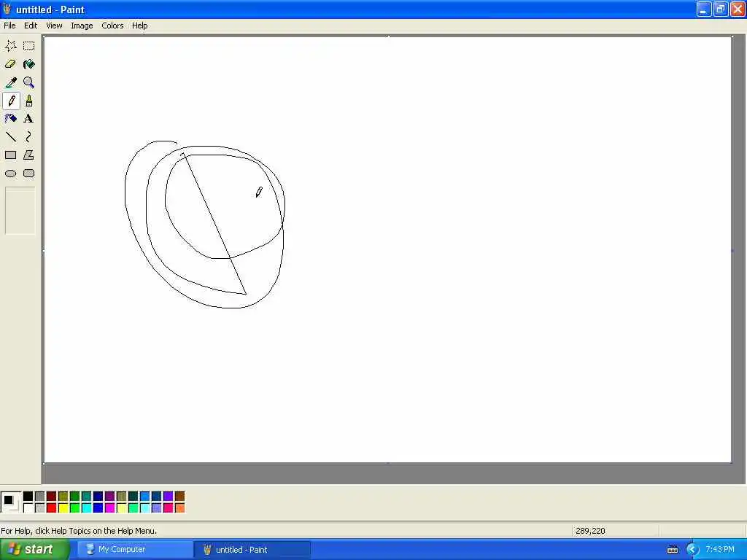The height and width of the screenshot is (560, 747).
Task: Select the light gray bottom-row swatch
Action: point(39,508)
